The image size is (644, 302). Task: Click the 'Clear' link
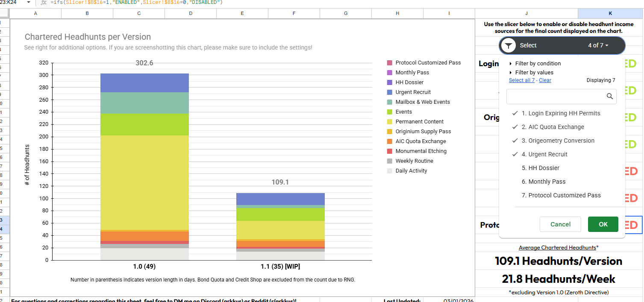(x=545, y=80)
